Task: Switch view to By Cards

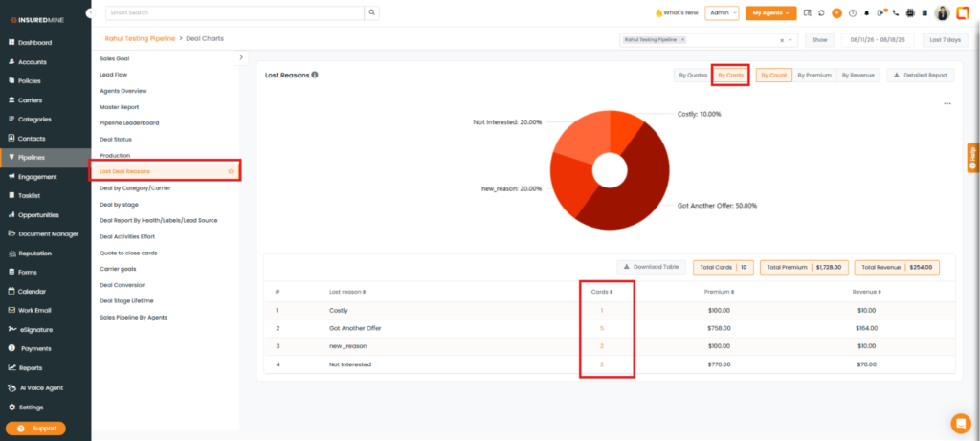Action: point(730,75)
